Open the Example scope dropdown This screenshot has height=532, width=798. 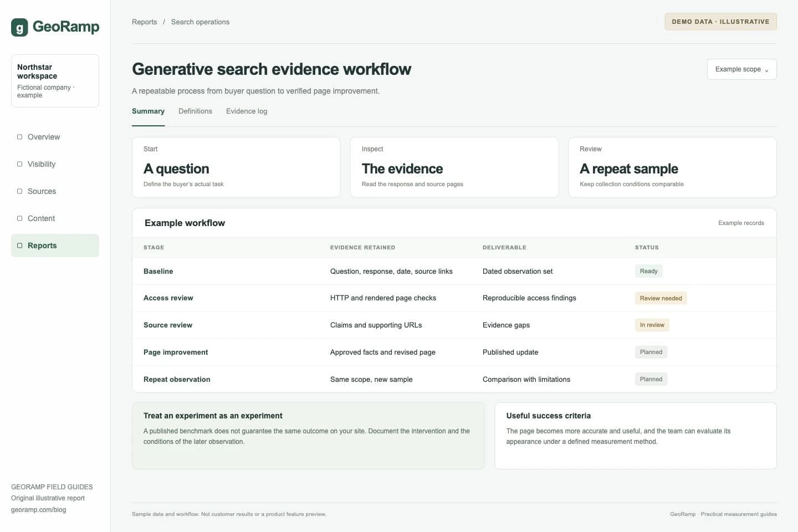pyautogui.click(x=741, y=69)
